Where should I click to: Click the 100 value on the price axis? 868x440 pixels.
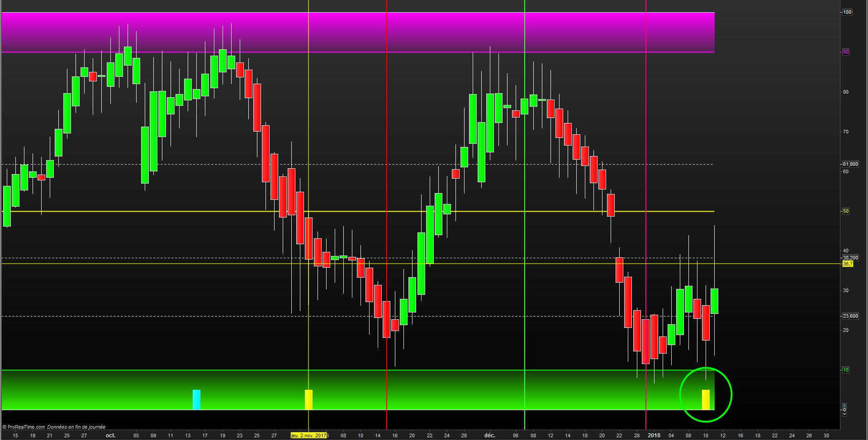click(847, 12)
